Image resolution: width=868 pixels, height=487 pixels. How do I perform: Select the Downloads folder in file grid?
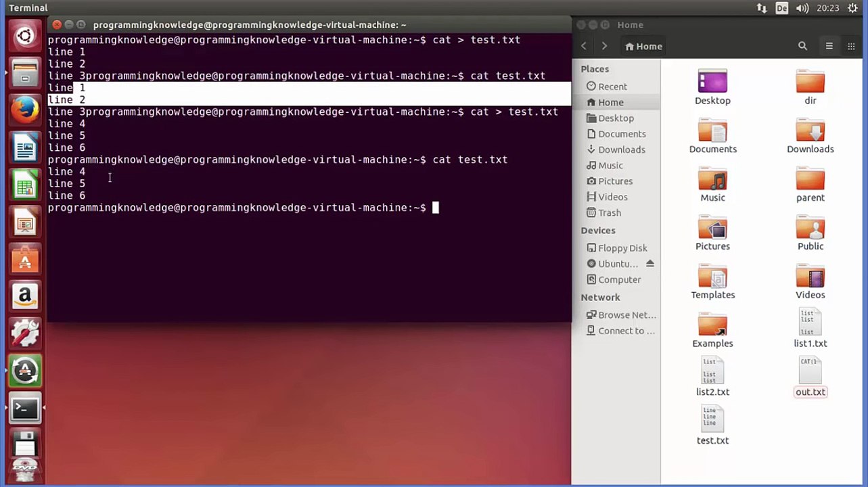(810, 136)
